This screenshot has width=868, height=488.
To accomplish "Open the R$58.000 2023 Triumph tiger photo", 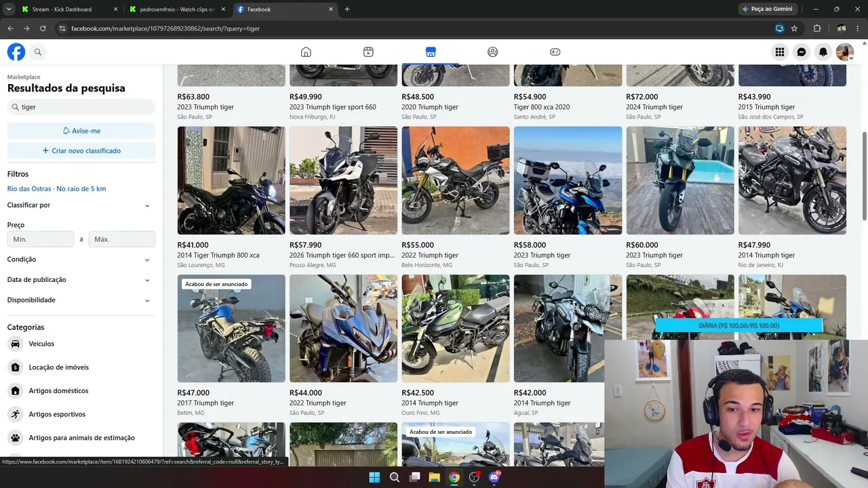I will pyautogui.click(x=568, y=180).
